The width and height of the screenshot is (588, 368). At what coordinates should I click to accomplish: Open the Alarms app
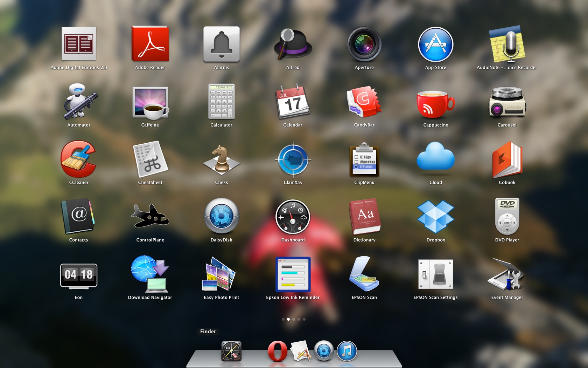pyautogui.click(x=222, y=44)
